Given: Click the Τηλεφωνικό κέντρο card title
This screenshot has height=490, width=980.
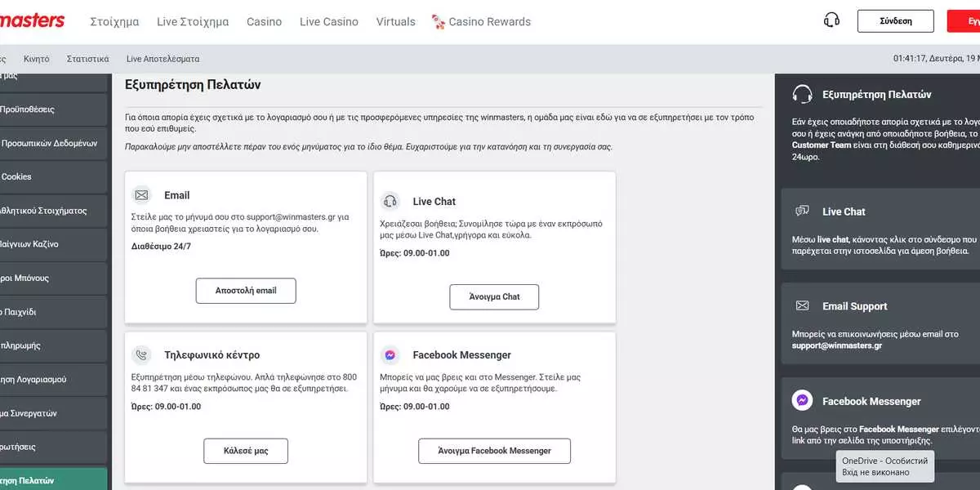Looking at the screenshot, I should tap(212, 355).
